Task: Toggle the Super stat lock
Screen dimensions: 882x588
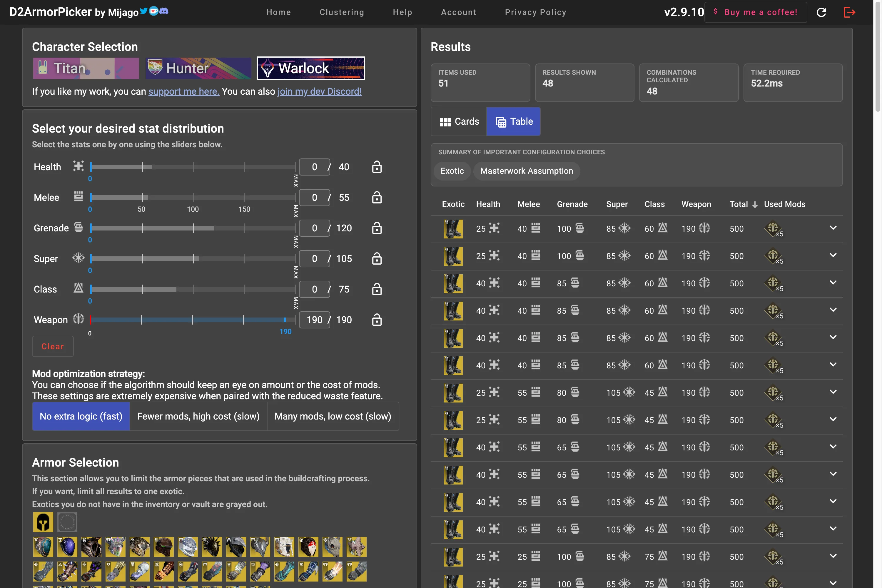Action: pyautogui.click(x=377, y=259)
